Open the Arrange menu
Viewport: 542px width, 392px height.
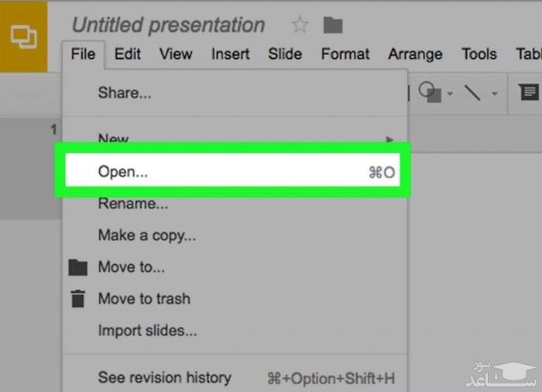coord(414,54)
